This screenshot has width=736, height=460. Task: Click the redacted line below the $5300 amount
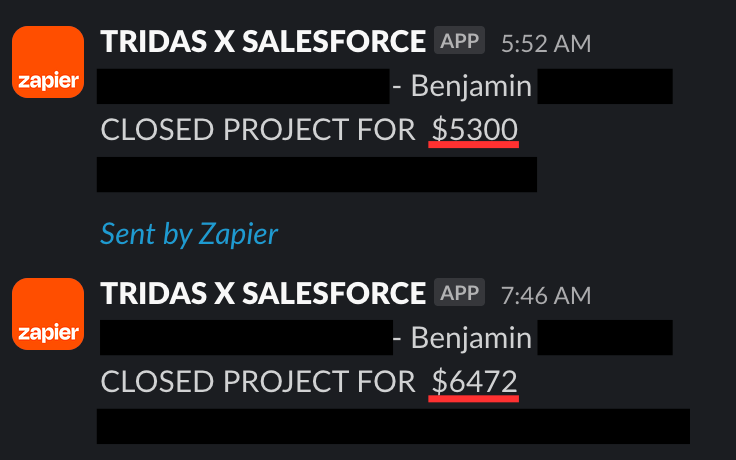point(317,175)
